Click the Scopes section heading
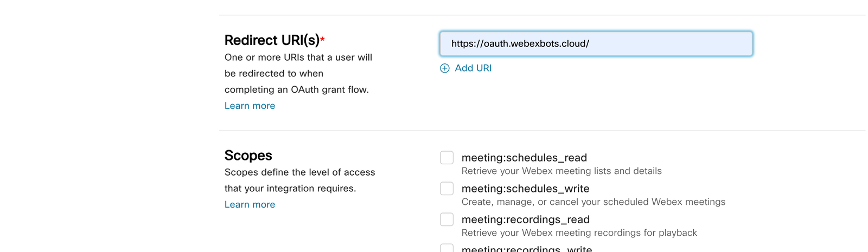The width and height of the screenshot is (868, 252). point(248,156)
